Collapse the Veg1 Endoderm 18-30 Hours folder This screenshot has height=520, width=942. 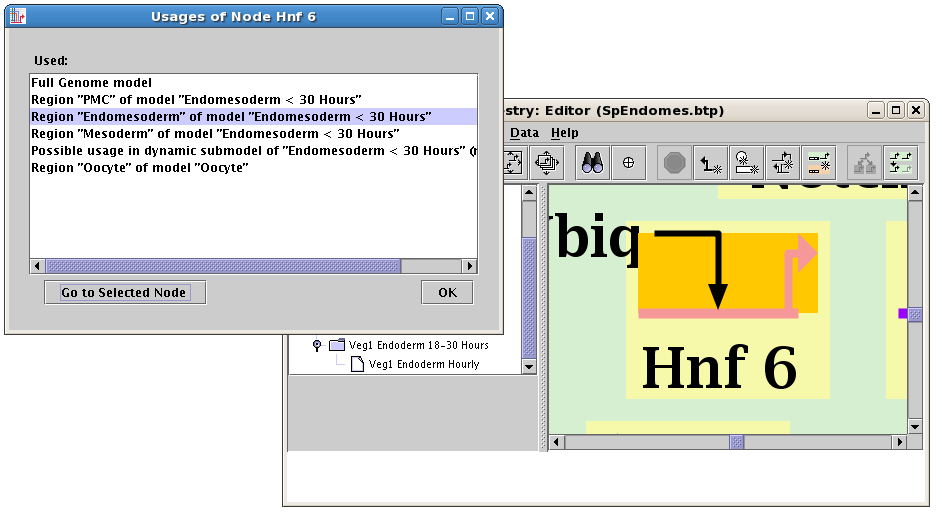click(x=318, y=345)
